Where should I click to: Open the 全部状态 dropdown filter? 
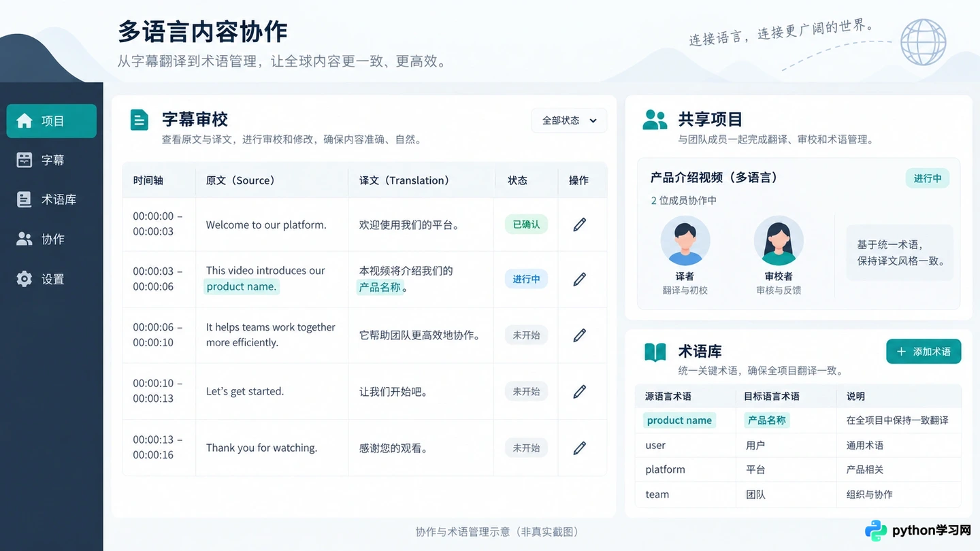click(569, 120)
